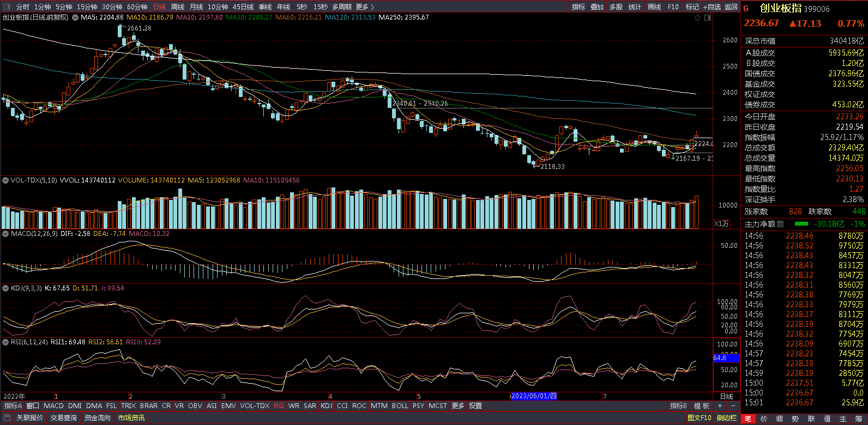Select the BRAR indicator tab

149,406
